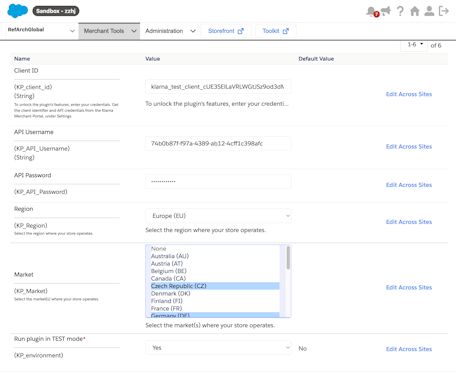This screenshot has width=456, height=372.
Task: Click the Sandbox - zzhj badge
Action: coord(56,11)
